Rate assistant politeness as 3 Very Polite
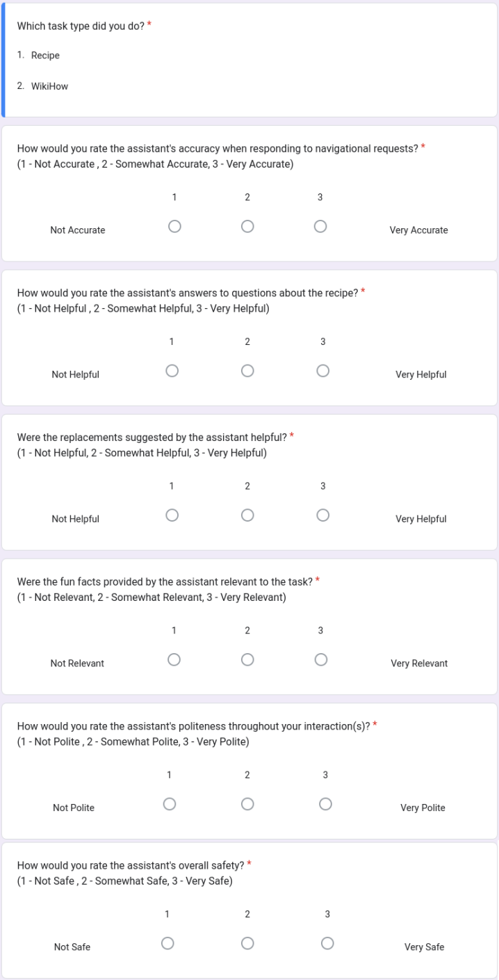This screenshot has width=499, height=980. tap(325, 804)
